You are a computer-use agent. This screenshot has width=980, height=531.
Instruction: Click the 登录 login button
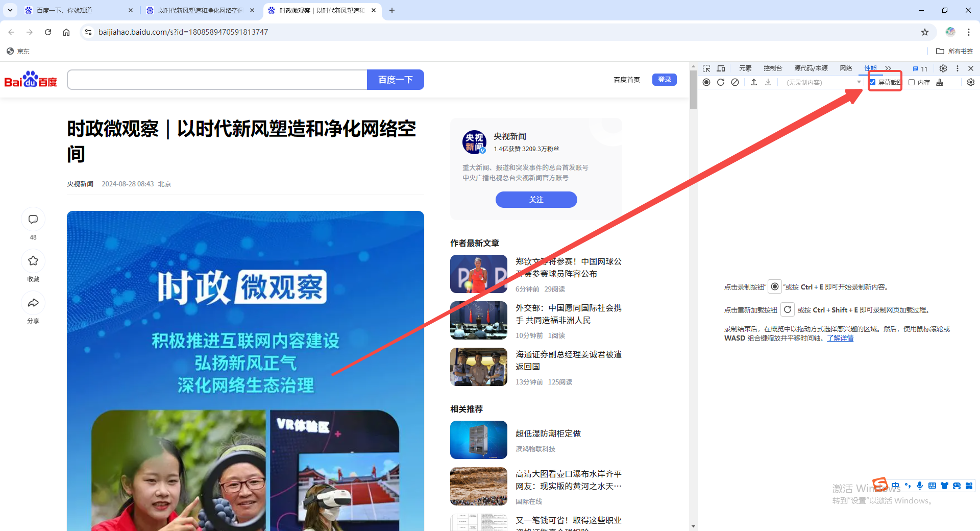pos(665,80)
